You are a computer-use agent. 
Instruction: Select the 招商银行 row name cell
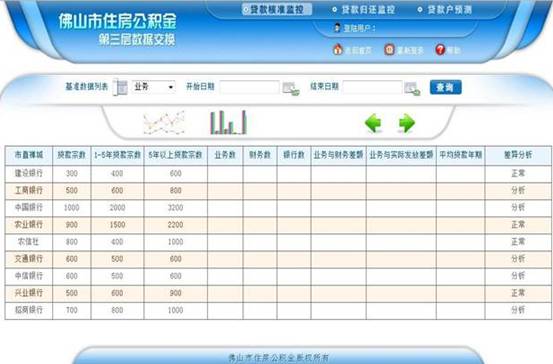[29, 310]
